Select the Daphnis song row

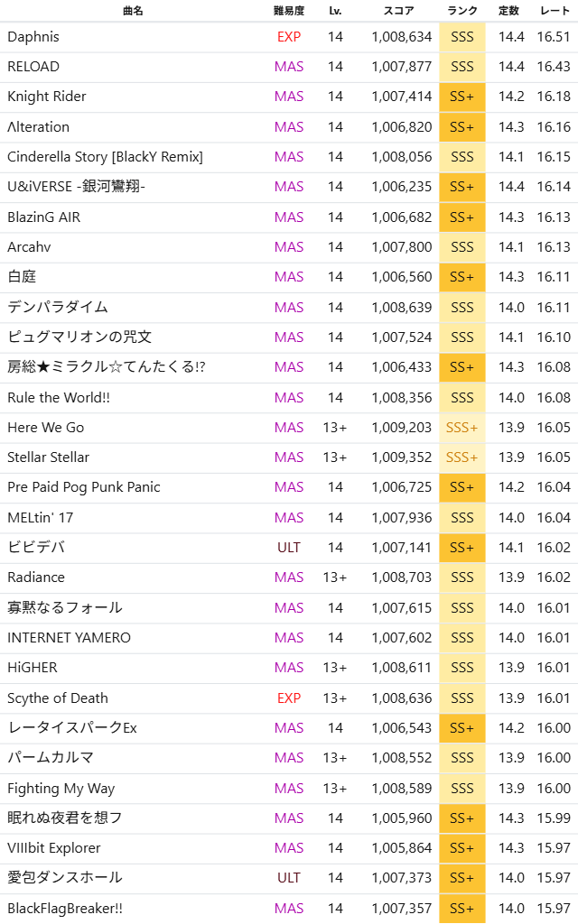(x=33, y=37)
